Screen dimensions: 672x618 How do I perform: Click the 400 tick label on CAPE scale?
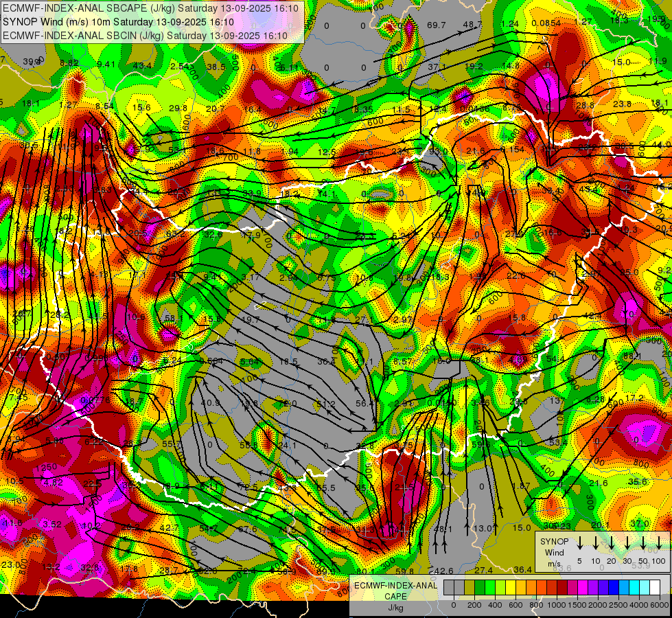pyautogui.click(x=495, y=605)
